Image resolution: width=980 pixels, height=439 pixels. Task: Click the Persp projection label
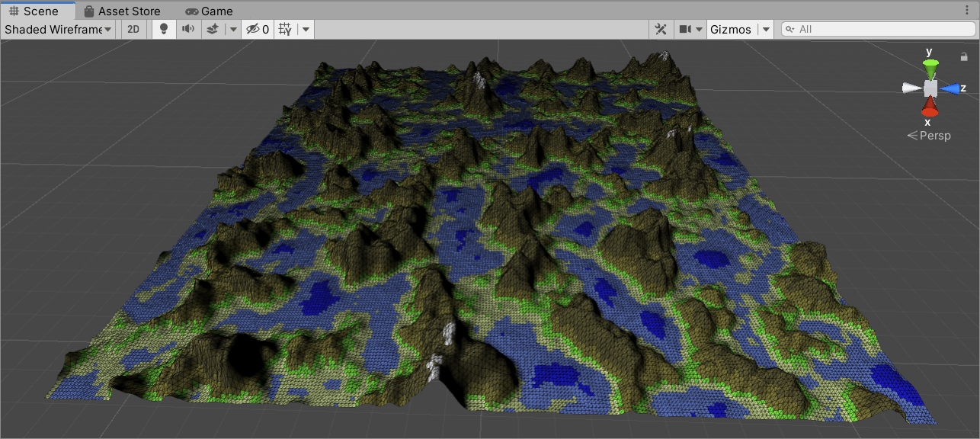[x=930, y=136]
